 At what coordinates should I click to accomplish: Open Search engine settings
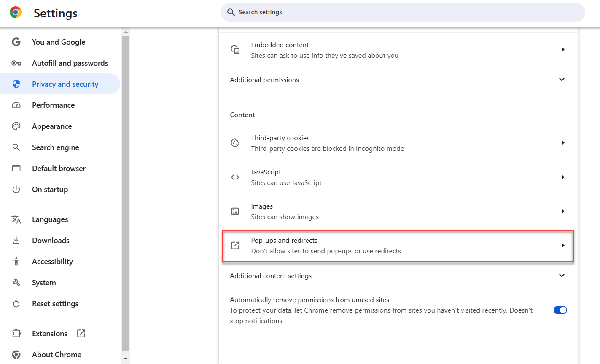tap(60, 147)
